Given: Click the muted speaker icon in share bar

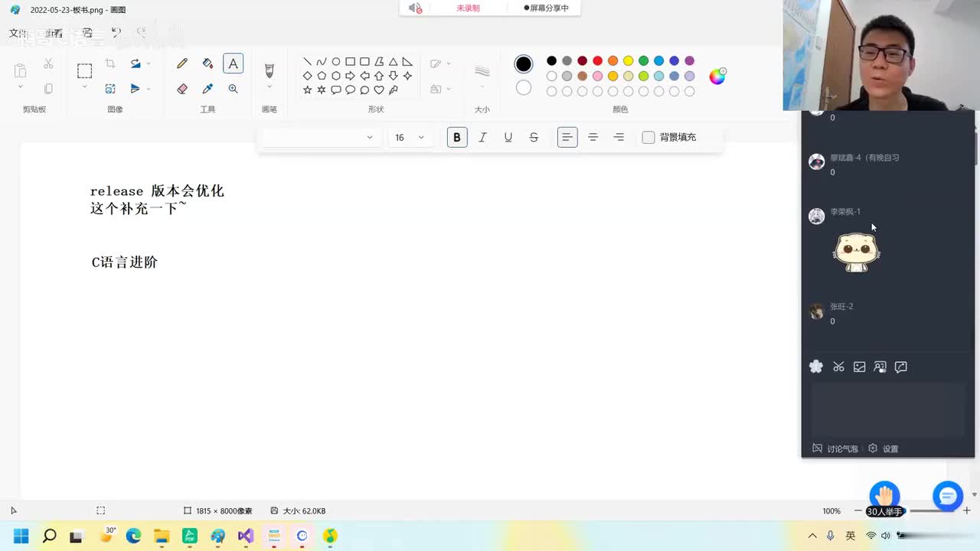Looking at the screenshot, I should [415, 8].
